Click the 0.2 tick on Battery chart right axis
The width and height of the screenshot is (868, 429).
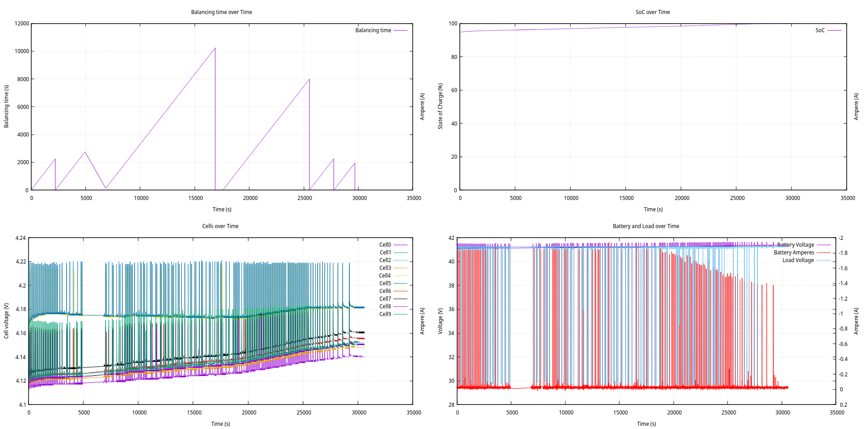pos(844,405)
